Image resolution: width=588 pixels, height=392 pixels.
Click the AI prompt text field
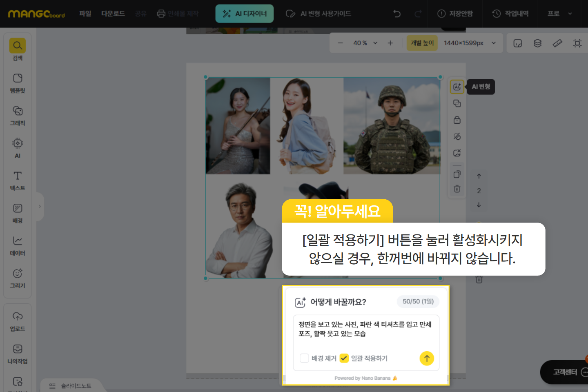pos(365,329)
